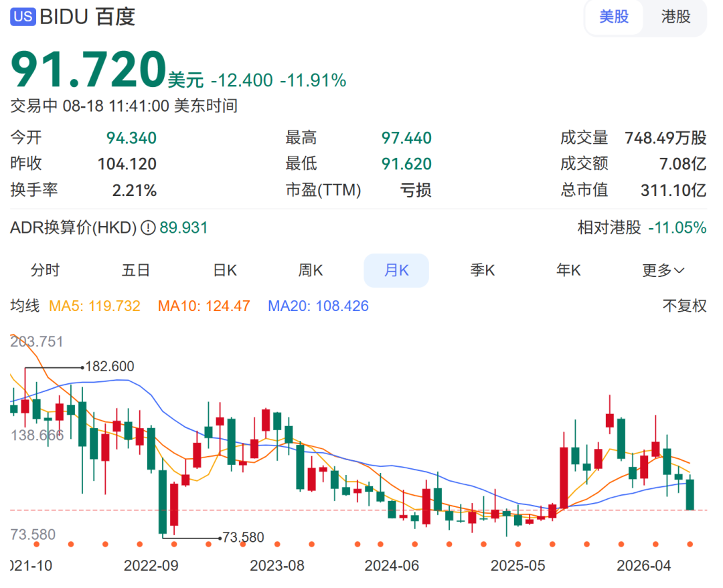Select the 周K chart tab

[x=311, y=270]
